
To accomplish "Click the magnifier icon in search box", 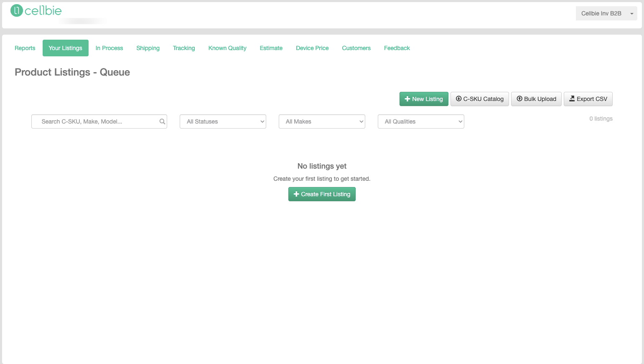I will 162,121.
